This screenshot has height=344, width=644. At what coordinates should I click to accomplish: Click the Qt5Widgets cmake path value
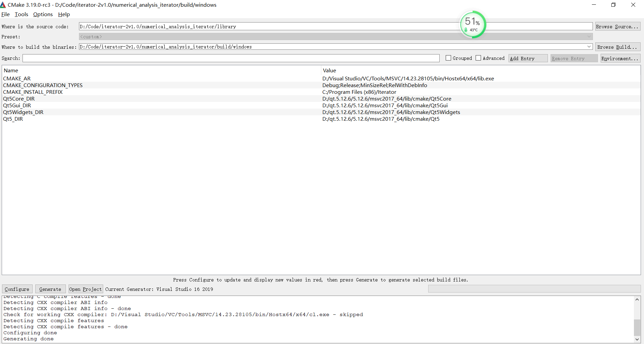pyautogui.click(x=391, y=112)
